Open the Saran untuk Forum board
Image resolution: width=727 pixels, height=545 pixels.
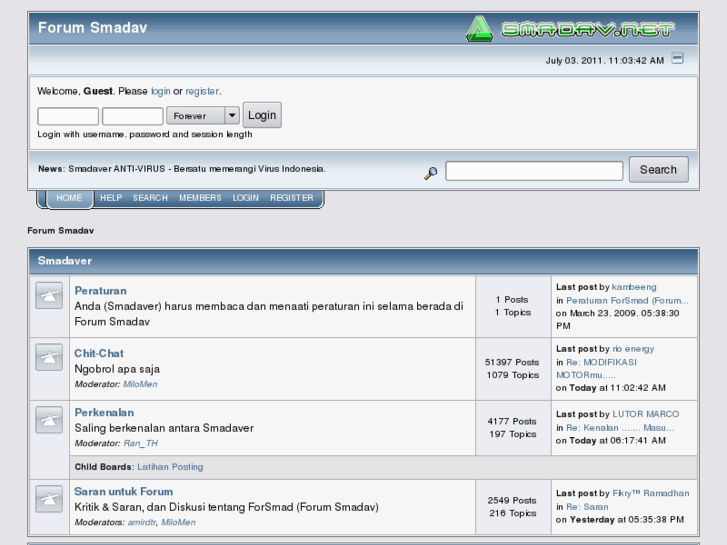pyautogui.click(x=124, y=492)
